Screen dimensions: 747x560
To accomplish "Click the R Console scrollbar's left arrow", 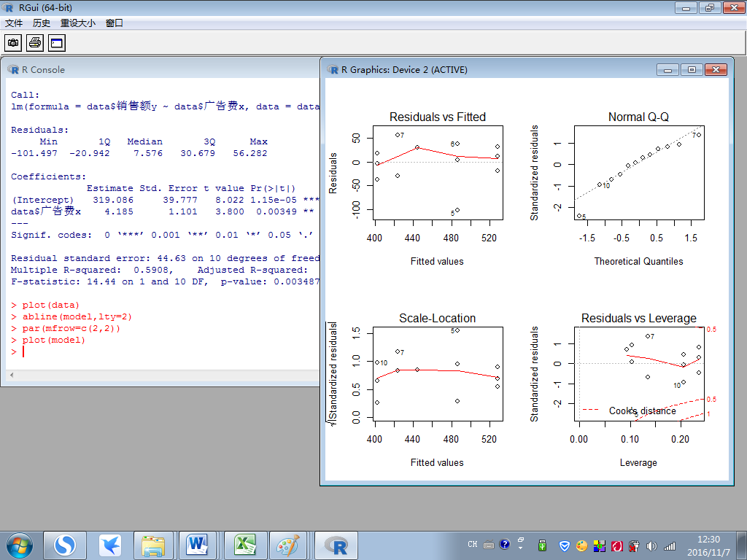I will [x=12, y=376].
